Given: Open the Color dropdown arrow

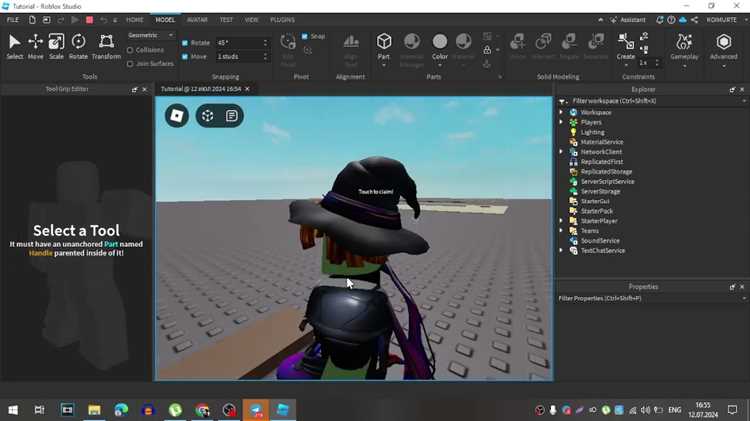Looking at the screenshot, I should (x=440, y=65).
